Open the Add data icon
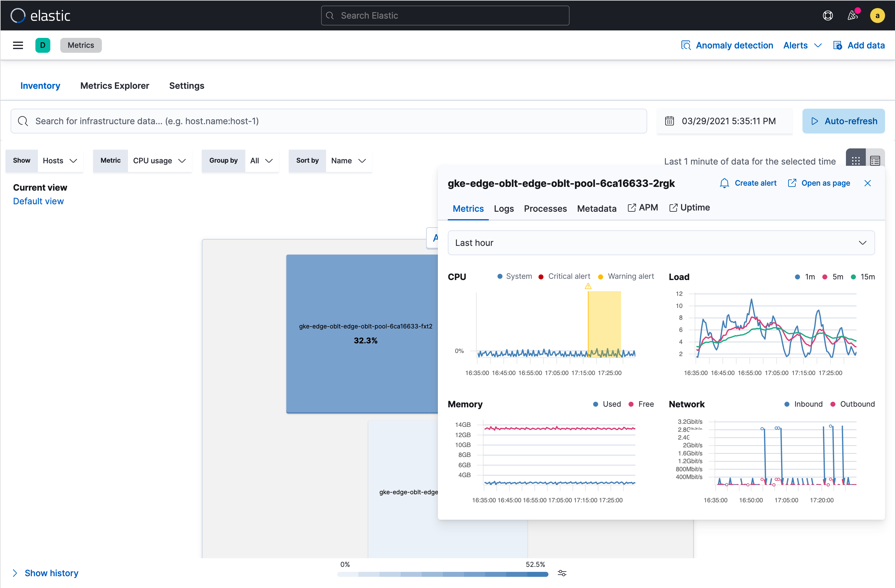 pyautogui.click(x=838, y=45)
